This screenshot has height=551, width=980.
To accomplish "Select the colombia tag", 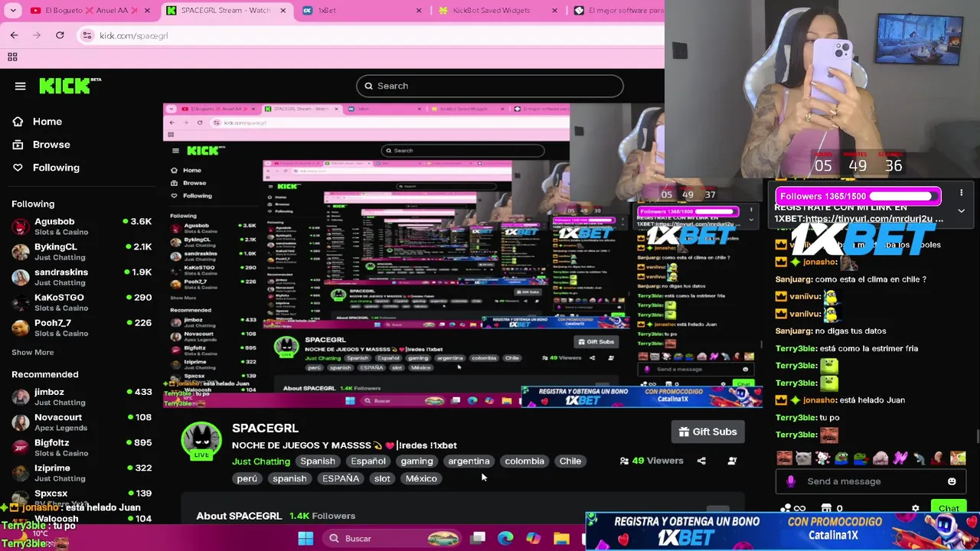I will [524, 461].
